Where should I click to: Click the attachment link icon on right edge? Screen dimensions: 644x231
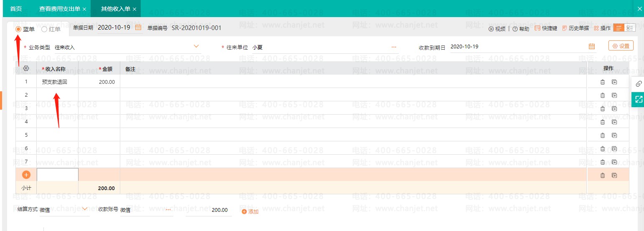point(638,84)
